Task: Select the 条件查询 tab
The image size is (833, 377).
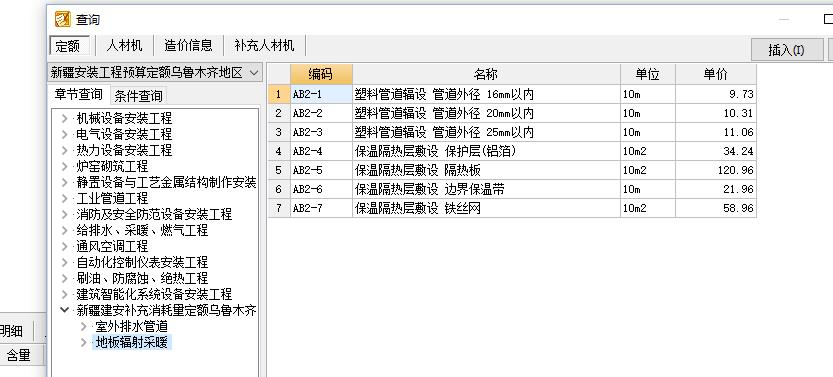Action: tap(139, 96)
